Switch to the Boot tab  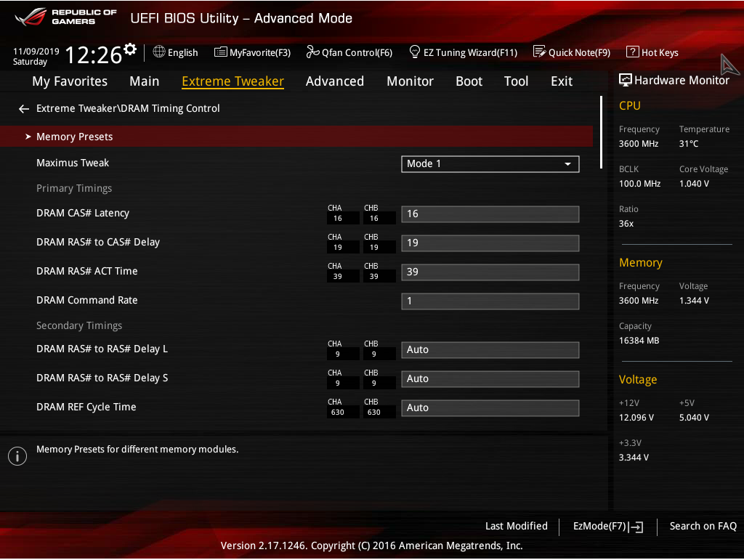pos(469,81)
